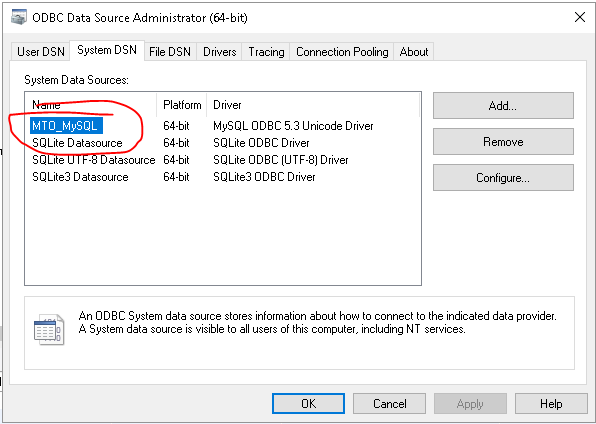Select the System DSN tab
This screenshot has width=596, height=424.
pyautogui.click(x=107, y=50)
